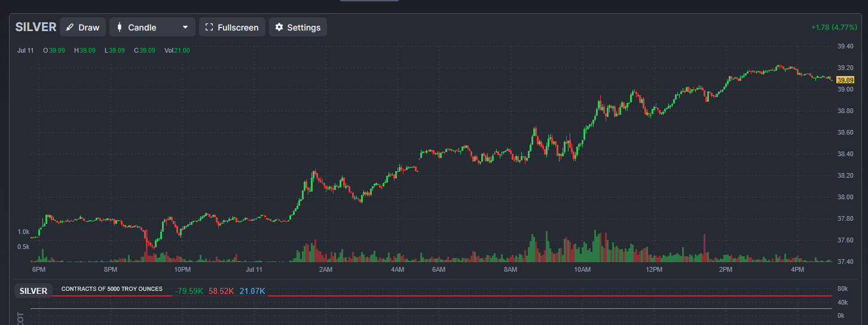
Task: Click the 37.40 price axis label
Action: click(845, 262)
